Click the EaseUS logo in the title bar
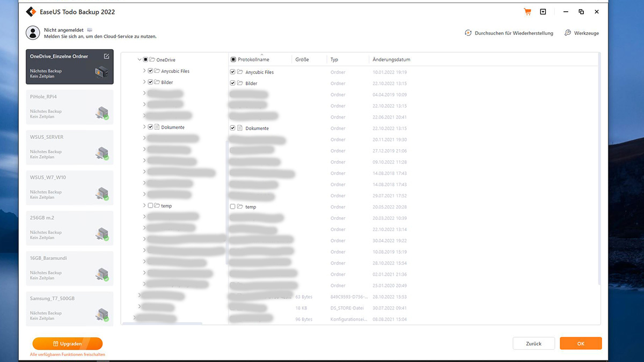 [x=31, y=11]
